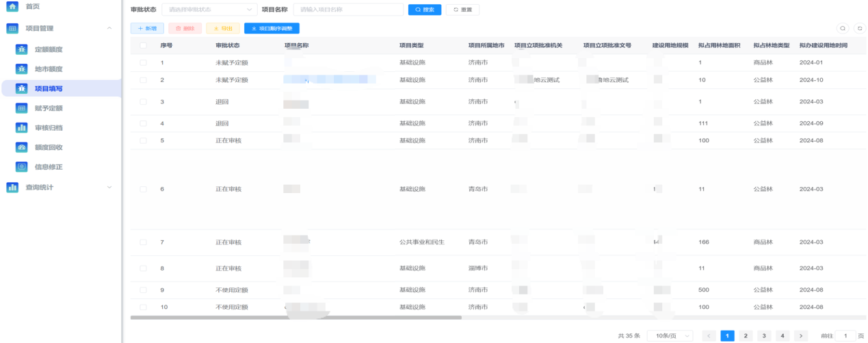868x343 pixels.
Task: Click the 定额额度 sidebar icon
Action: click(x=21, y=49)
